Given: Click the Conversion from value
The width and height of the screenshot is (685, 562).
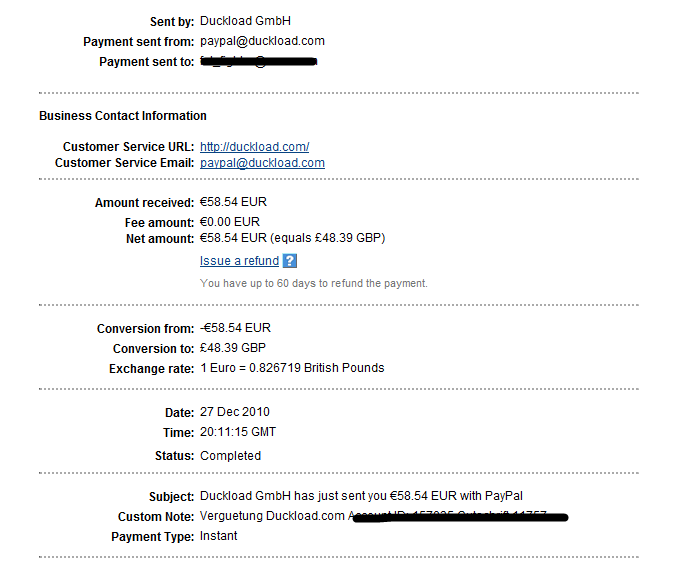Looking at the screenshot, I should pos(235,328).
